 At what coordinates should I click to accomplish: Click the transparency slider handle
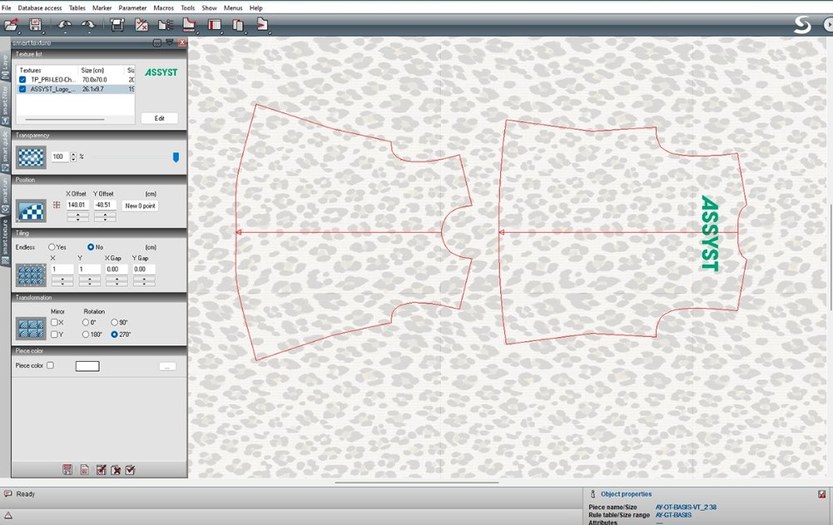click(x=176, y=157)
